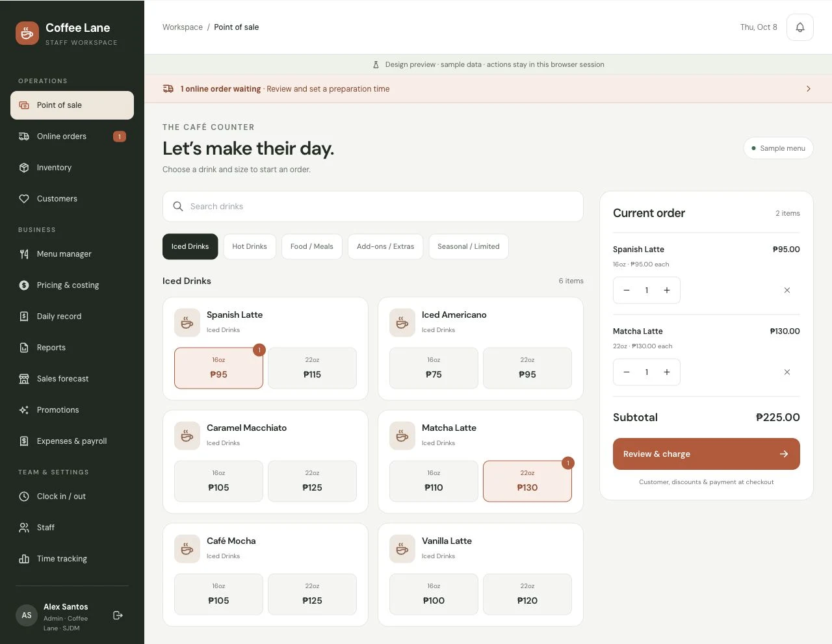Open Sales forecast page

pyautogui.click(x=72, y=379)
